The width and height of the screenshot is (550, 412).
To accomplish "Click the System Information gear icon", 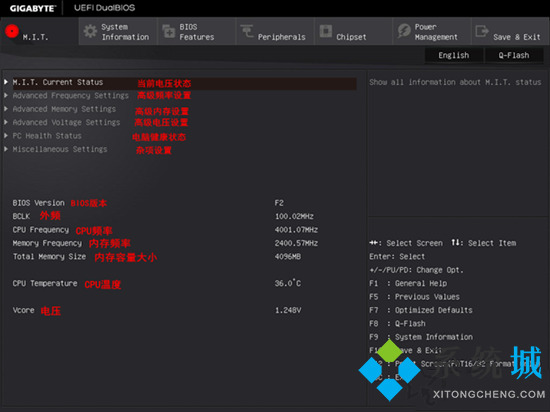I will pyautogui.click(x=90, y=32).
